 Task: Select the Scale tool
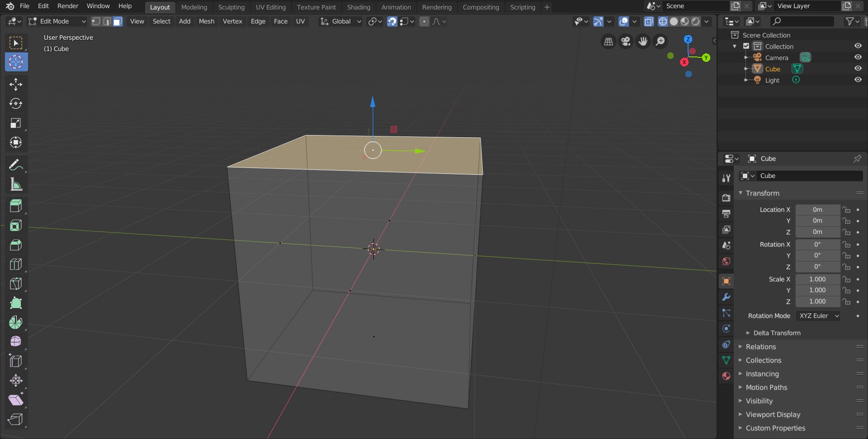pos(16,123)
